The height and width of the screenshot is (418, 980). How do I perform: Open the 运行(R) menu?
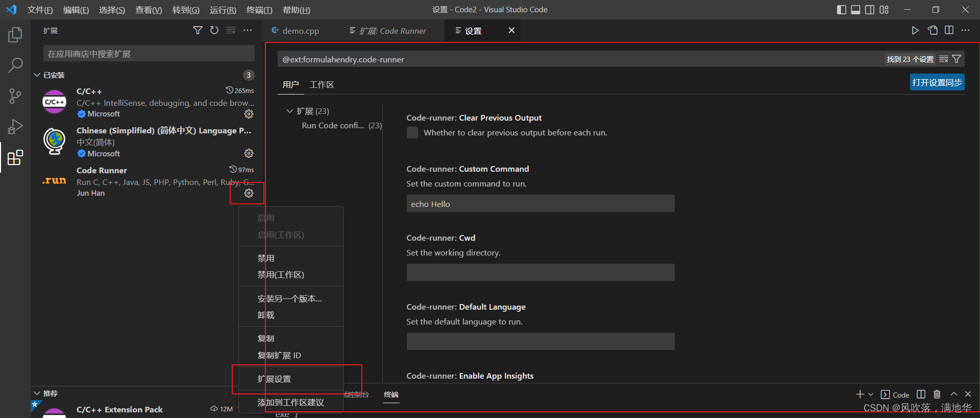(x=223, y=10)
